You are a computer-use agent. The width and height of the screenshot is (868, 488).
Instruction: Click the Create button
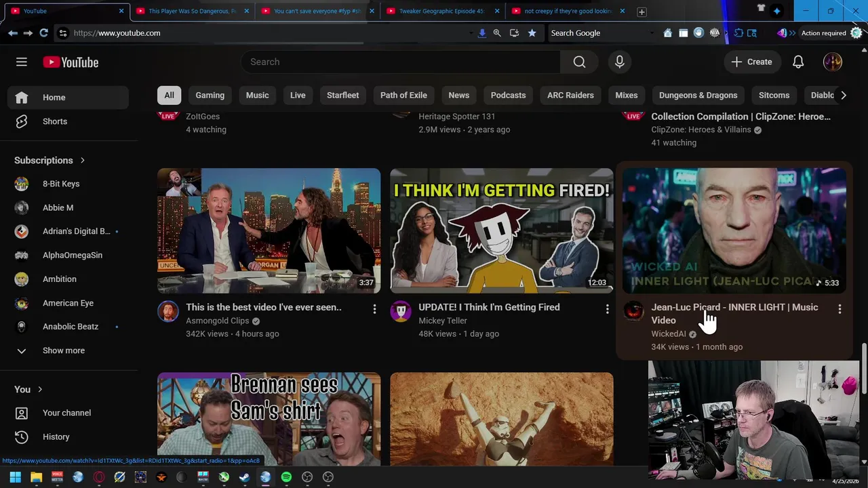(x=751, y=62)
